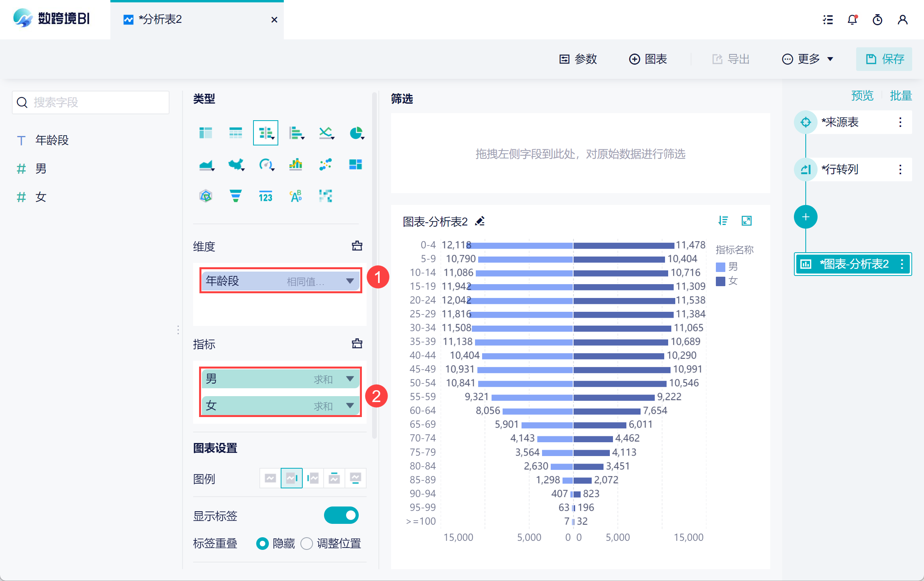
Task: Pick the gauge chart type icon
Action: point(266,164)
